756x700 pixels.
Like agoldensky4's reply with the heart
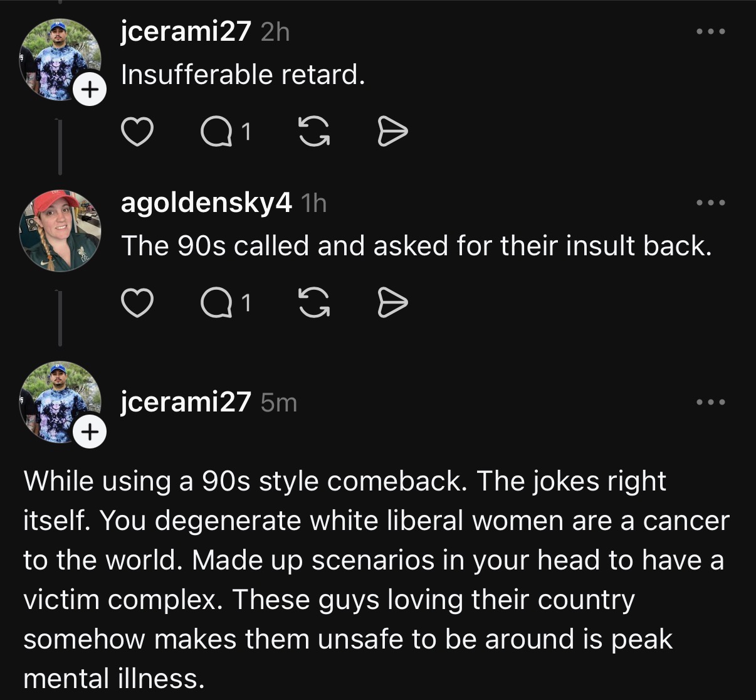(x=137, y=304)
